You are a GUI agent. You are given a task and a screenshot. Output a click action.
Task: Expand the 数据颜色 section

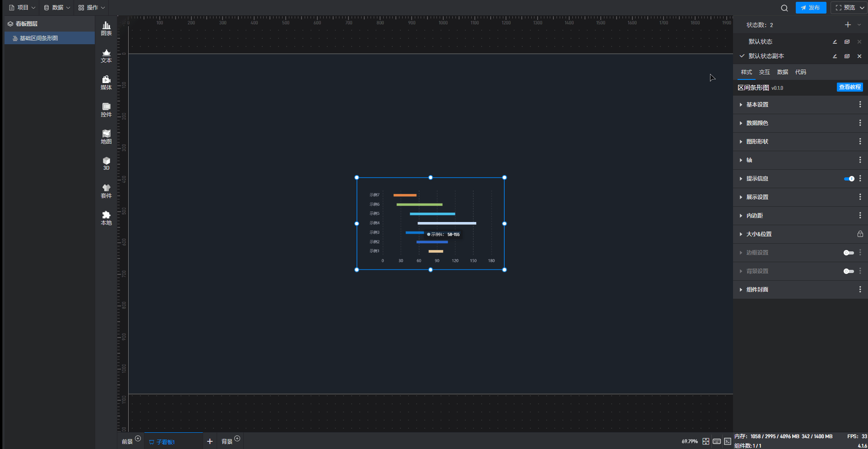pyautogui.click(x=757, y=123)
